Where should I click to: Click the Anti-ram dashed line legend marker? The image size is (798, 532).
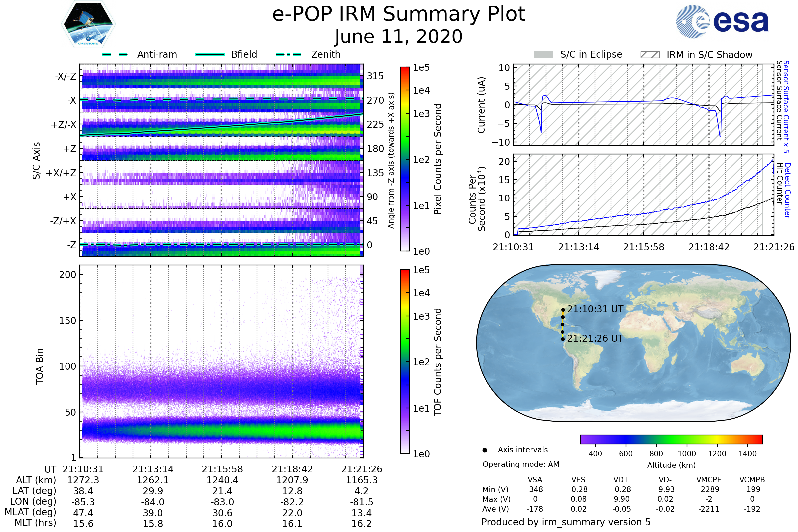point(115,54)
